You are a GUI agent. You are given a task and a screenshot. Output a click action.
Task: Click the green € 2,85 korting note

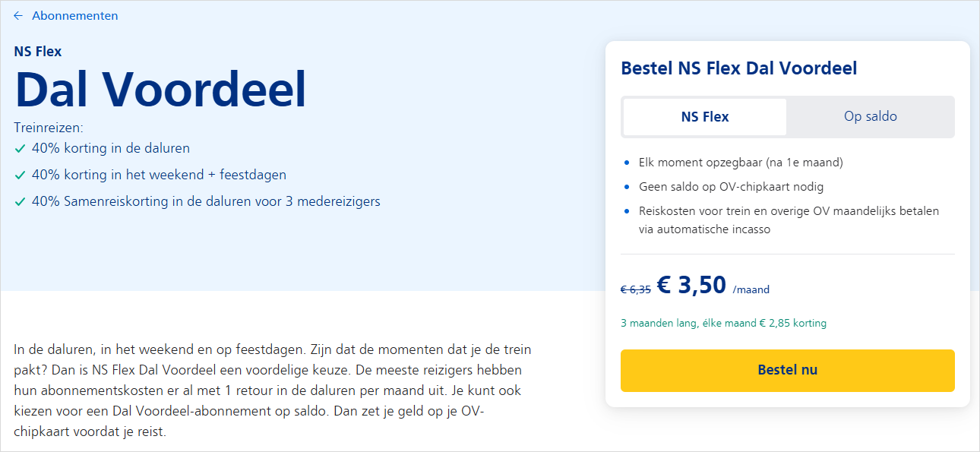(723, 323)
